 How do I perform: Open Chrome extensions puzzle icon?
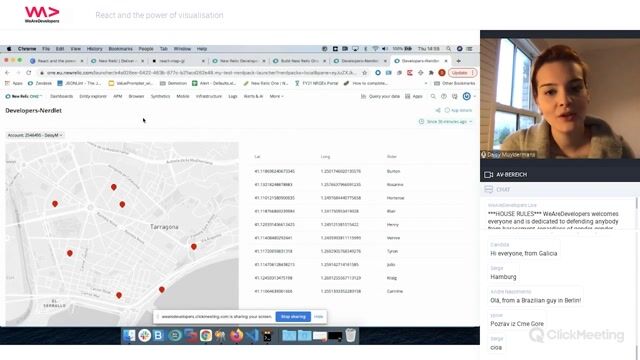click(431, 73)
